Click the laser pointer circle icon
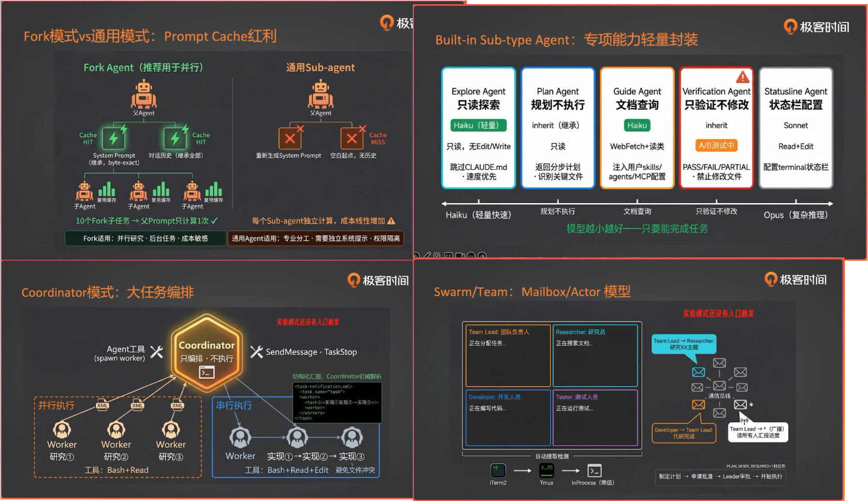Screen dimensions: 868x501 coord(437,255)
